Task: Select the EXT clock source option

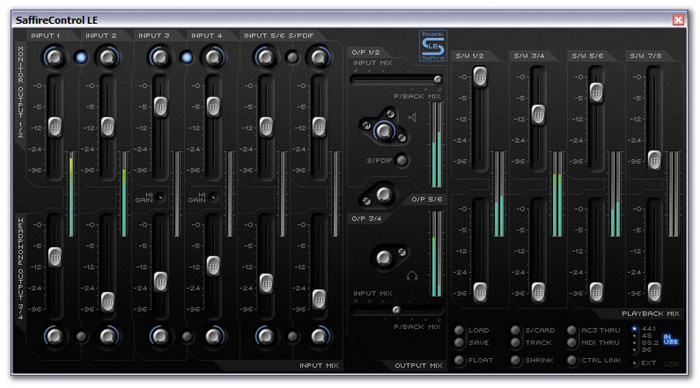Action: [x=634, y=363]
